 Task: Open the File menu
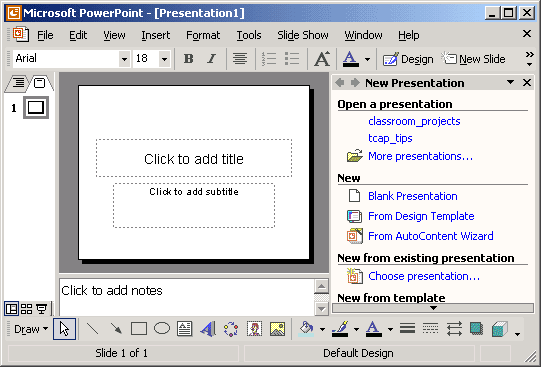[45, 35]
